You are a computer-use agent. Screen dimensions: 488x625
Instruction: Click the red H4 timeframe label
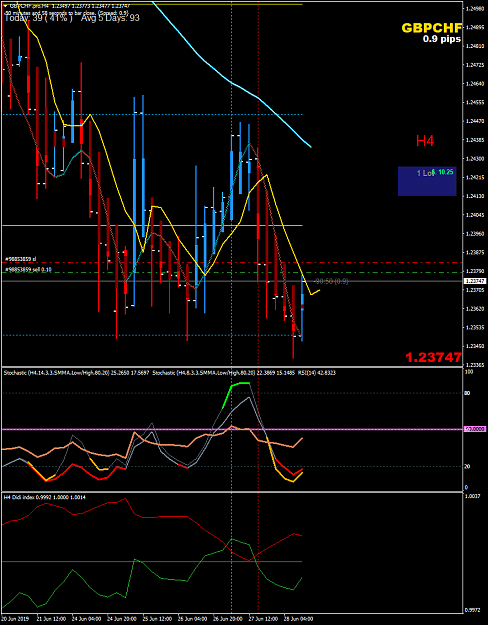pyautogui.click(x=425, y=141)
